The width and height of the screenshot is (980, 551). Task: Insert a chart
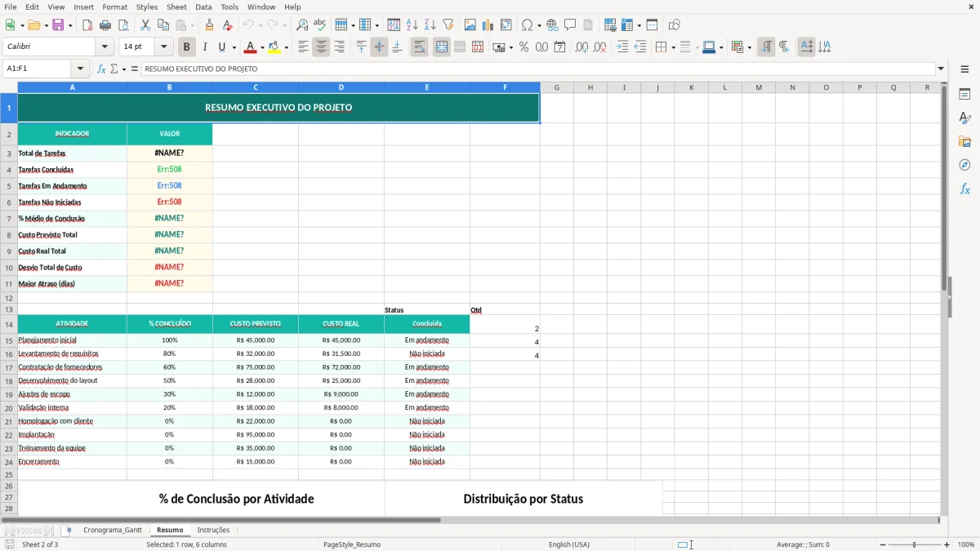488,25
